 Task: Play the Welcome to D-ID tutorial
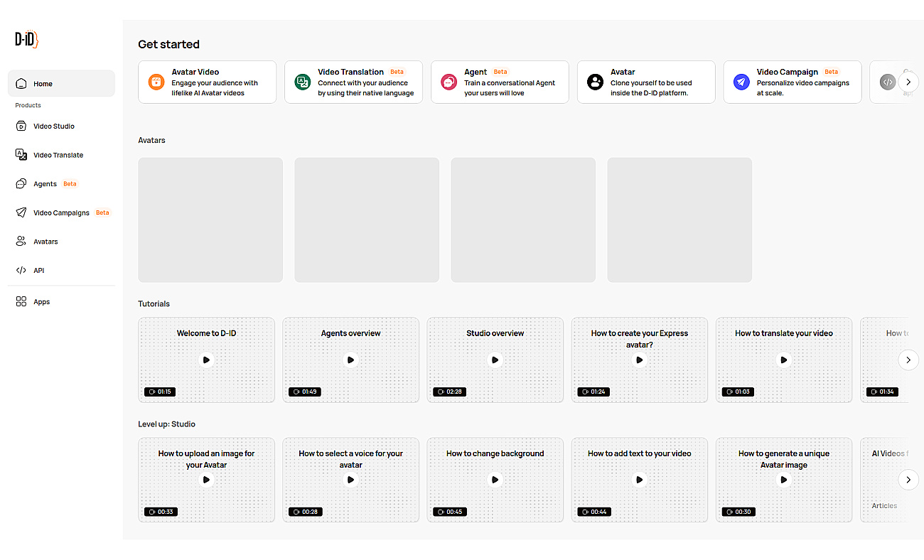click(206, 360)
